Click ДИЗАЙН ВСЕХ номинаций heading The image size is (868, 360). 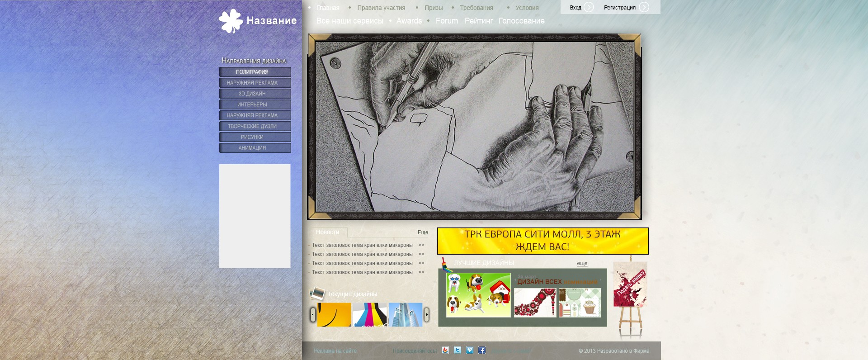[x=557, y=282]
